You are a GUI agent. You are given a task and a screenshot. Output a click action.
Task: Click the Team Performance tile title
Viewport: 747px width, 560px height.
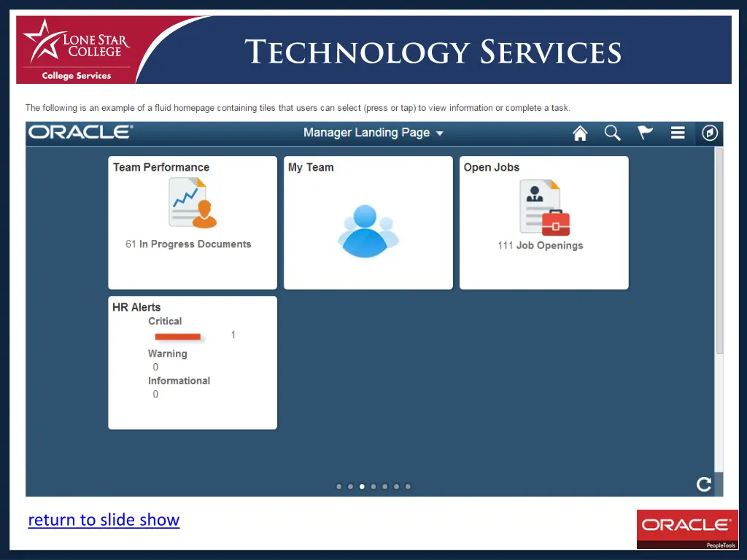click(x=161, y=167)
